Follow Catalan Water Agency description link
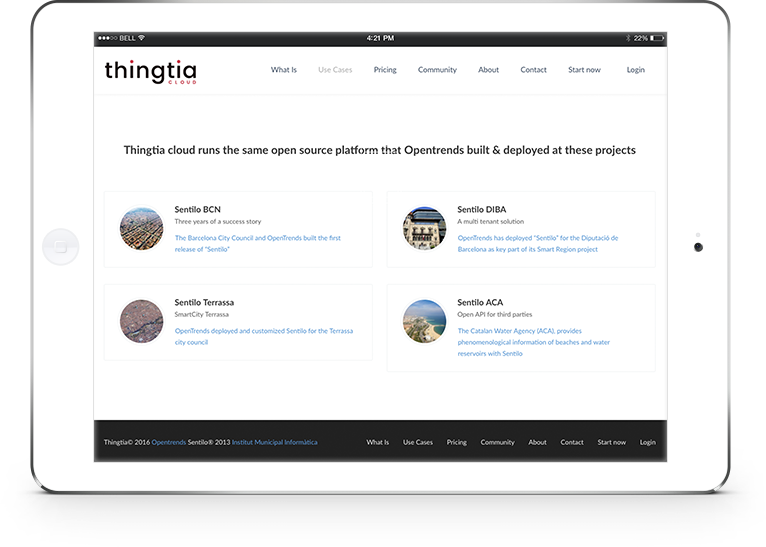This screenshot has width=766, height=547. coord(533,342)
